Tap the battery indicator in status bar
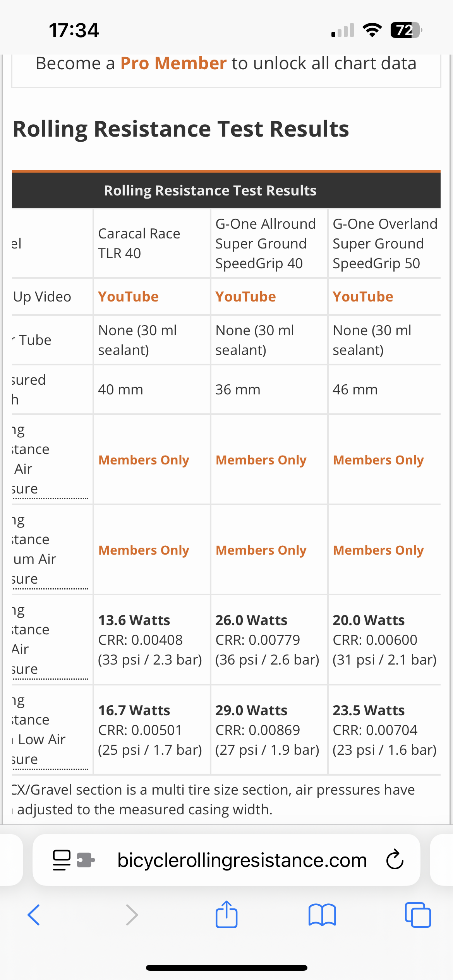Screen dimensions: 453x980 (x=406, y=30)
